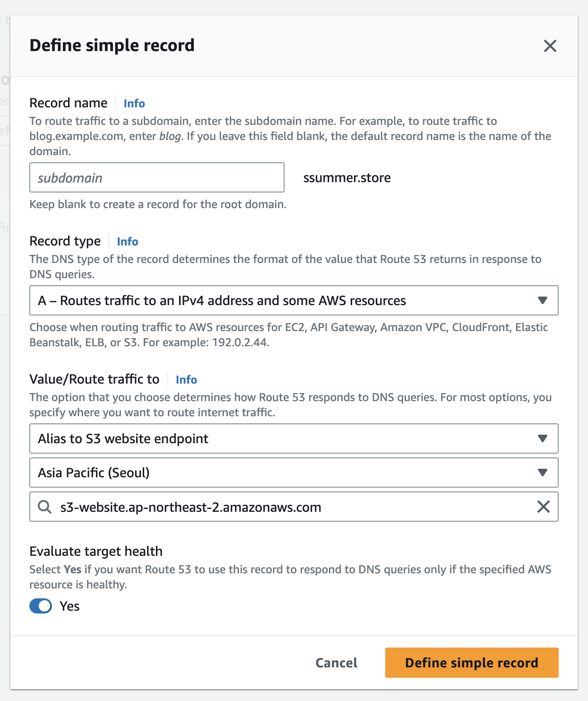The width and height of the screenshot is (588, 701).
Task: Click the orange Define simple record button
Action: click(471, 662)
